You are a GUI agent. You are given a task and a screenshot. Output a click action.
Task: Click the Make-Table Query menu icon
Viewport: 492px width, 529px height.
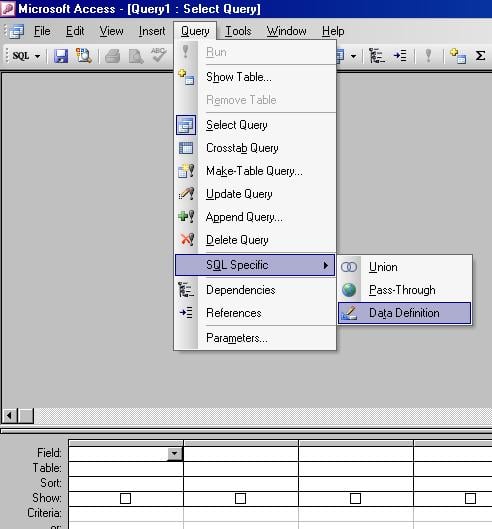(186, 171)
